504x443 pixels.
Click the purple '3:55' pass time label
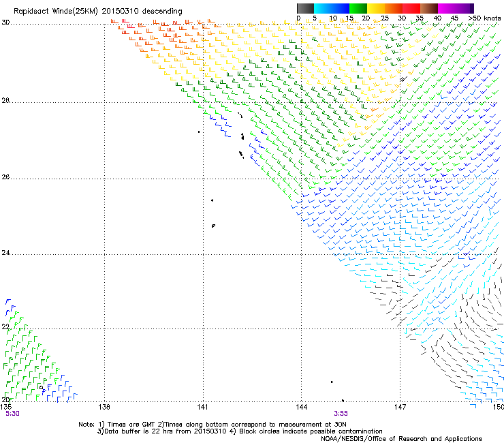point(341,414)
